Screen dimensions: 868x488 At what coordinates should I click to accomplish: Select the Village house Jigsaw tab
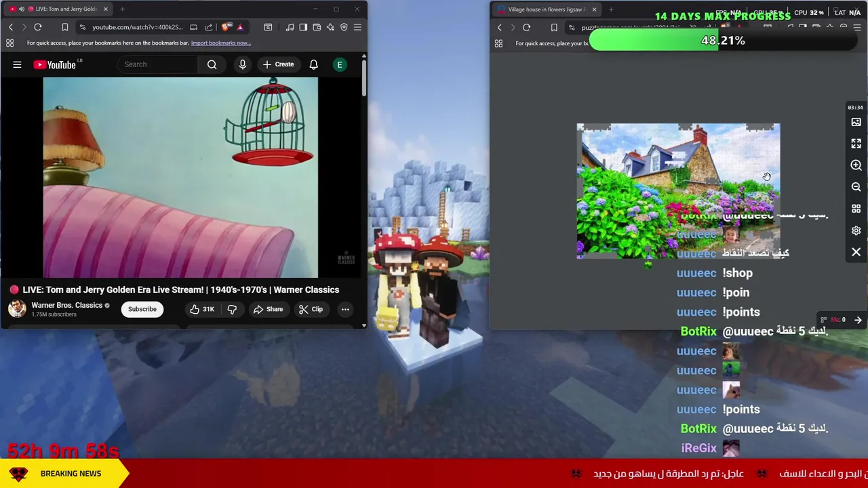pyautogui.click(x=546, y=9)
